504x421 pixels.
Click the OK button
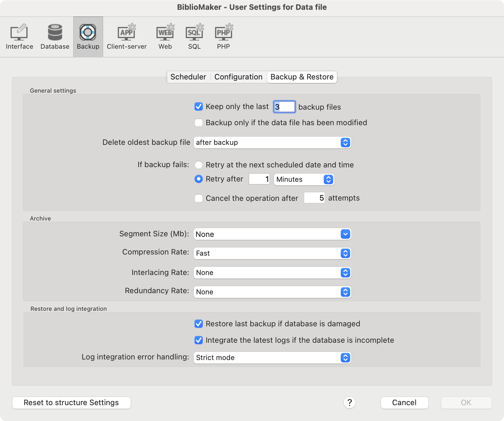(466, 403)
